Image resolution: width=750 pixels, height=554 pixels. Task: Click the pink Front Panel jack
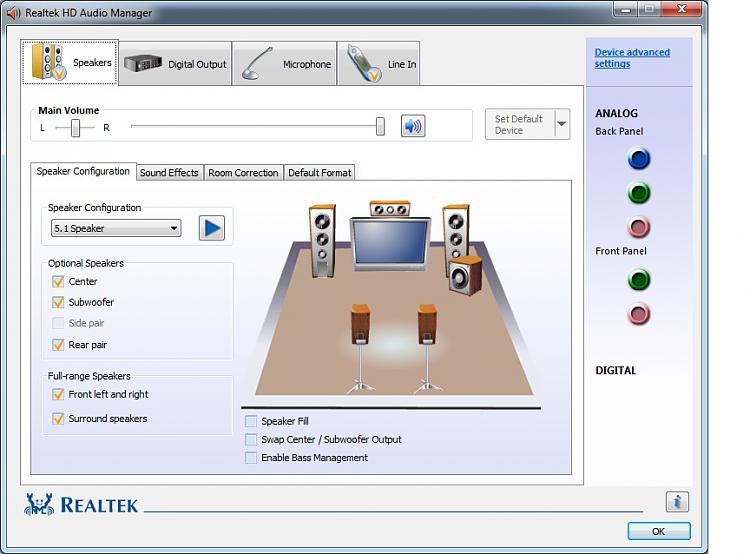tap(639, 314)
